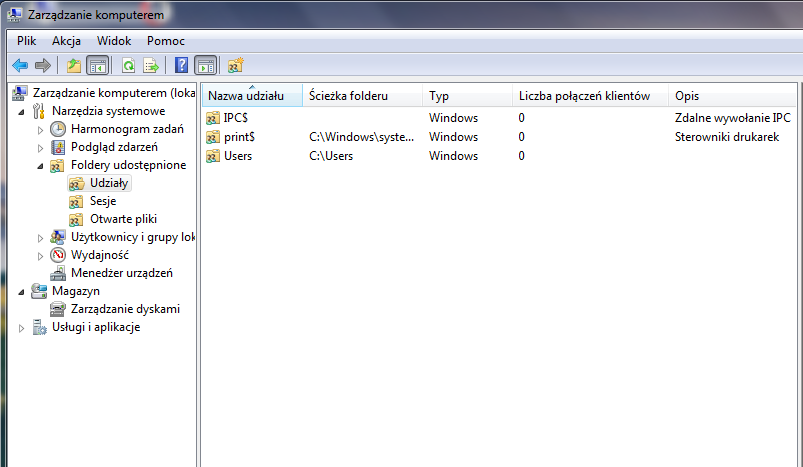
Task: Go back with the blue back arrow
Action: click(x=20, y=66)
